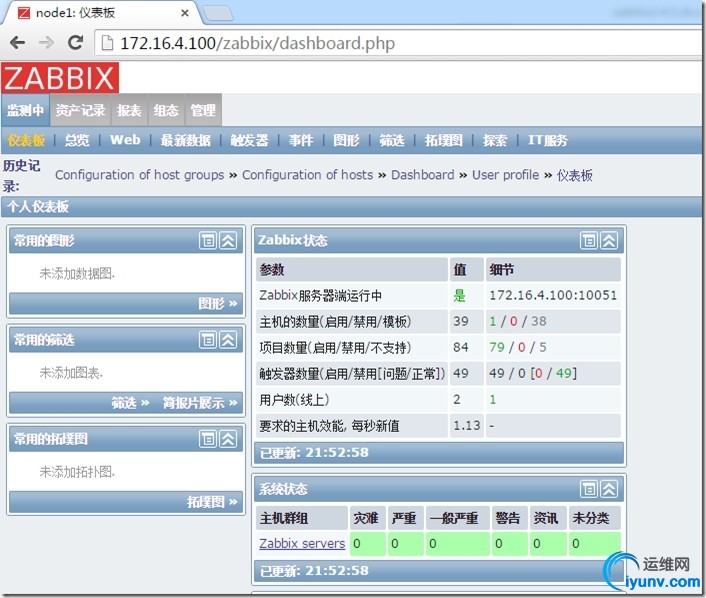Open menu icon in 系统状态 widget
The width and height of the screenshot is (706, 598).
coord(589,489)
